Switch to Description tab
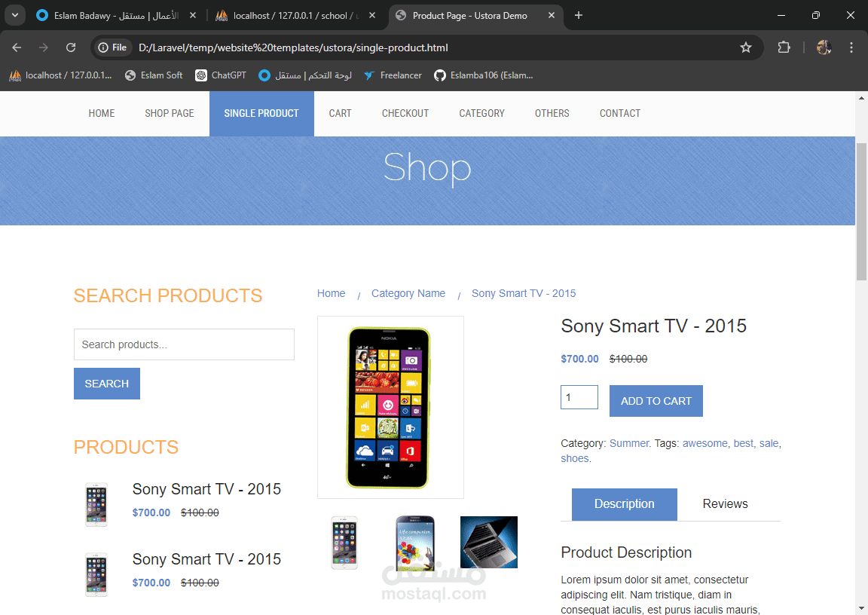868x615 pixels. pyautogui.click(x=625, y=504)
